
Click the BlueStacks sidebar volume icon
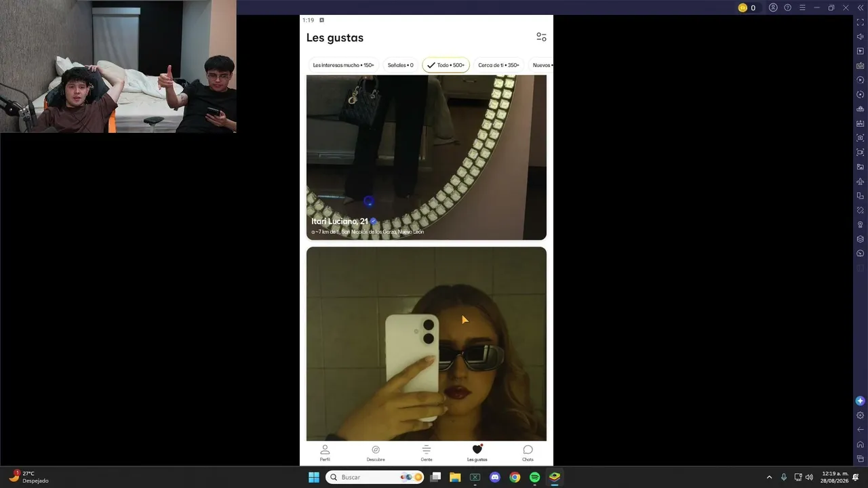[861, 37]
